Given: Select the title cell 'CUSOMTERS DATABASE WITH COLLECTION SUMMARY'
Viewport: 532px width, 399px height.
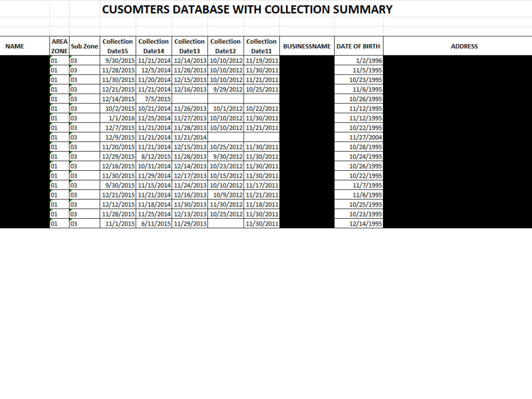Looking at the screenshot, I should coord(247,9).
